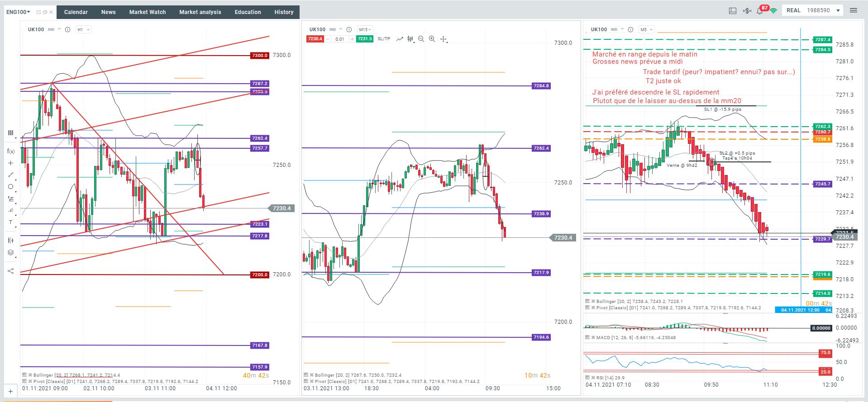Screen dimensions: 868x402
Task: Change the M5 timeframe dropdown
Action: coord(646,29)
